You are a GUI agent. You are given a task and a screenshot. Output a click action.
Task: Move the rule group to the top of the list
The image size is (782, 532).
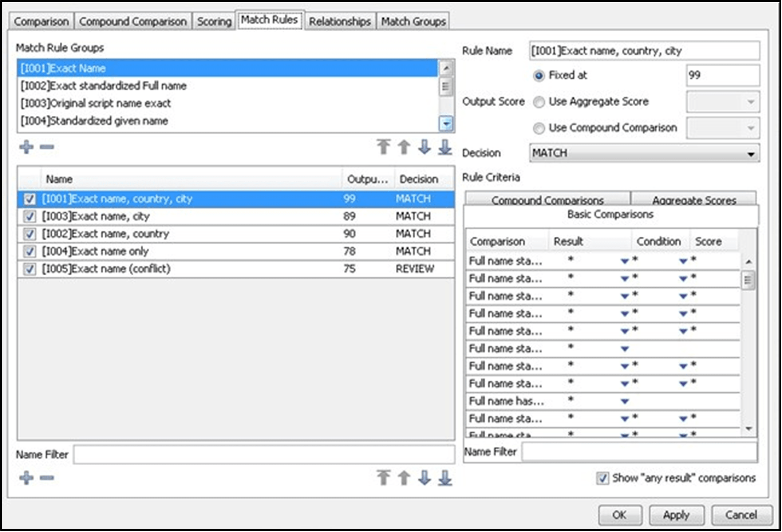(383, 147)
